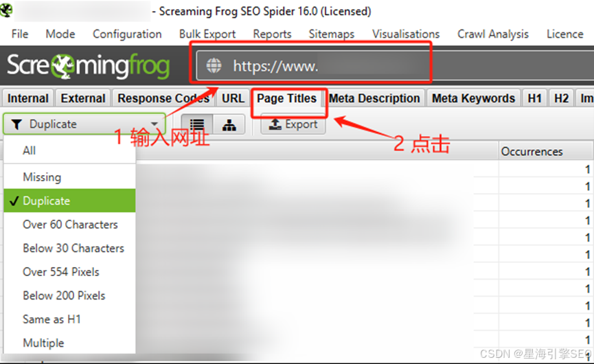This screenshot has width=594, height=364.
Task: Select Over 60 Characters filter
Action: point(70,225)
